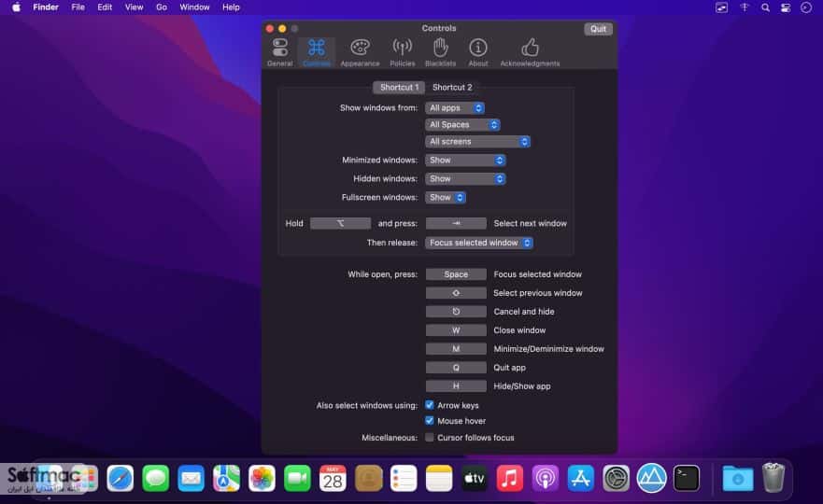Open System Preferences from the Dock

[x=616, y=478]
